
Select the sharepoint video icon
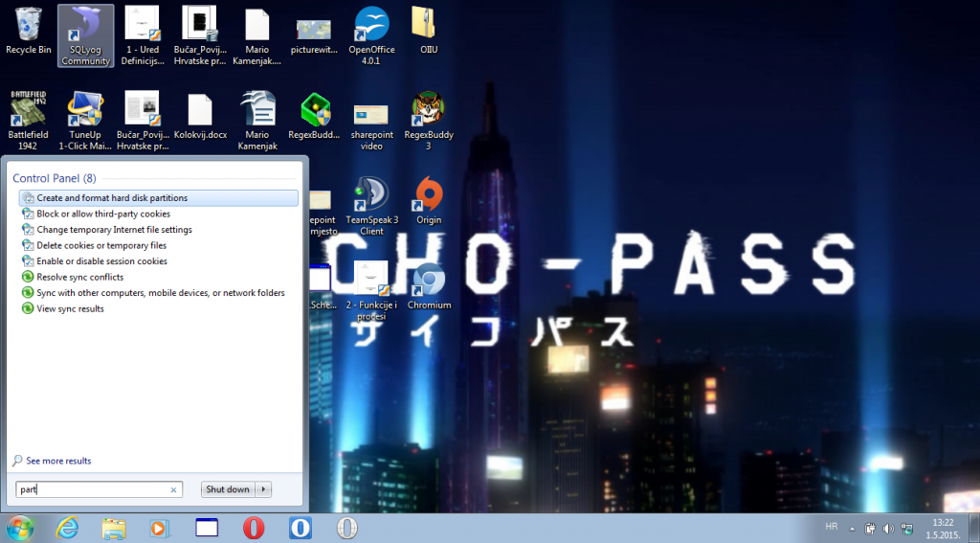[x=372, y=126]
